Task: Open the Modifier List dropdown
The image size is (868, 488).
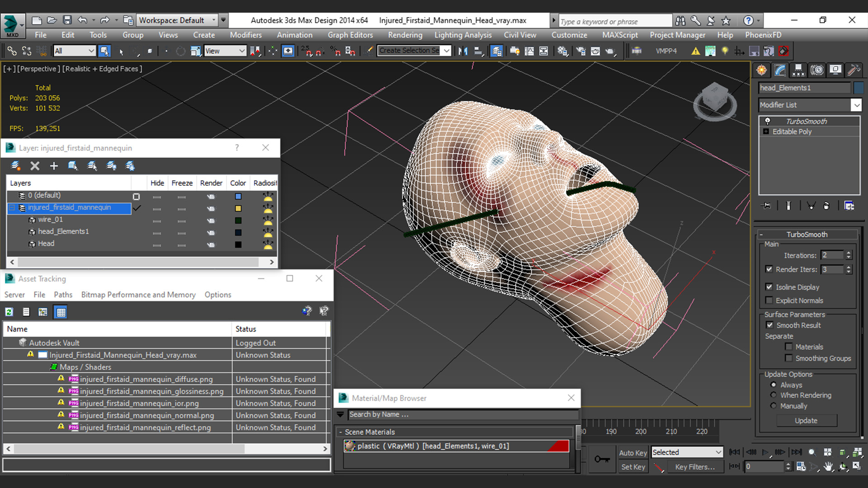Action: pos(856,105)
